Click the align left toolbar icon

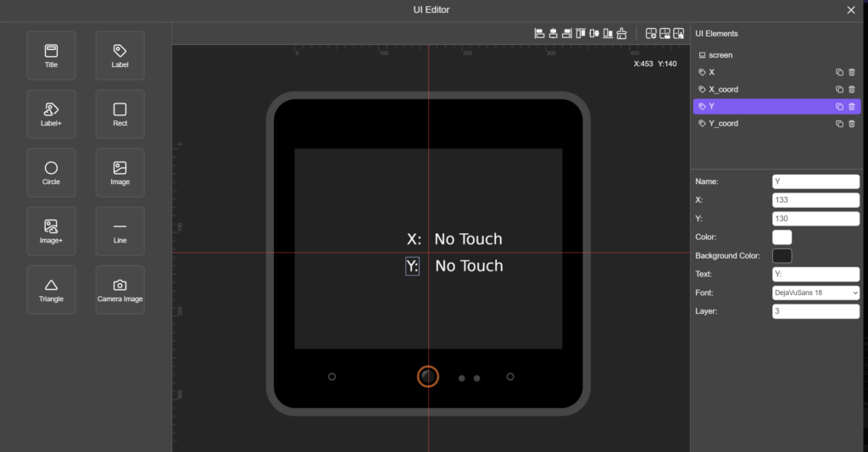[539, 34]
